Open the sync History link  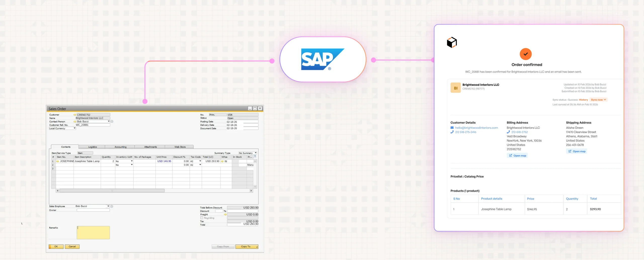583,100
